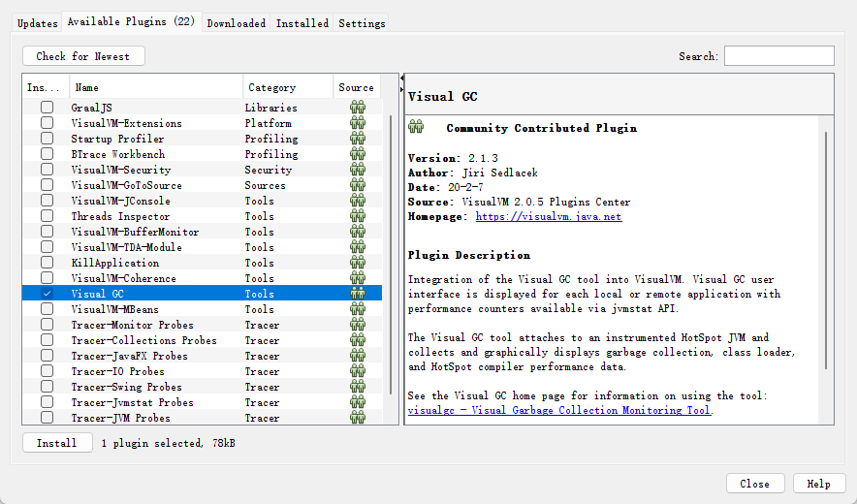Click the source icon for Tracer-Jvmstat Probes

point(358,402)
